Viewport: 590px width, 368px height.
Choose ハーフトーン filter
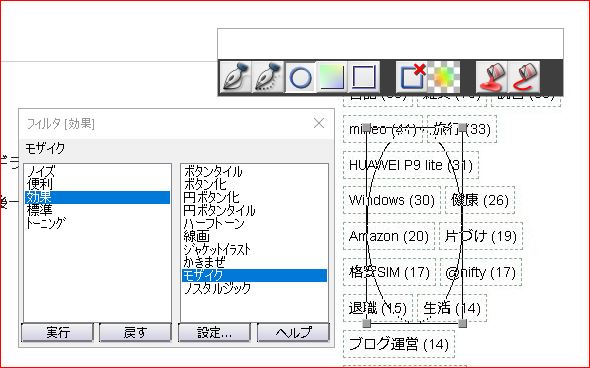254,224
